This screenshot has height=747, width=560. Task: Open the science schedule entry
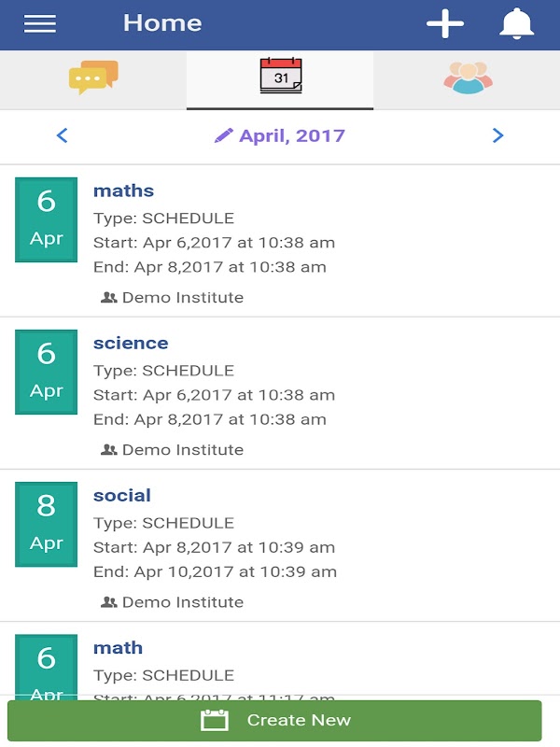(131, 343)
